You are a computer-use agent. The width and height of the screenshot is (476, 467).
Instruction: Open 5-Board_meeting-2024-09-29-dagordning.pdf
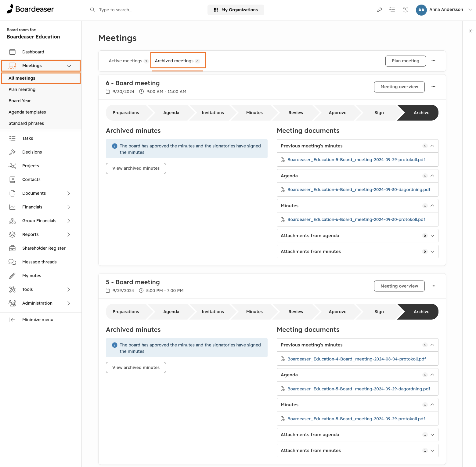(359, 389)
